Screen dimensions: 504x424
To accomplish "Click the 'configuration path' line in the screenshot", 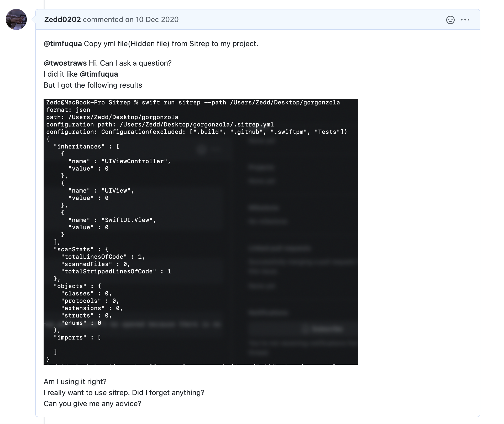I will [x=160, y=125].
